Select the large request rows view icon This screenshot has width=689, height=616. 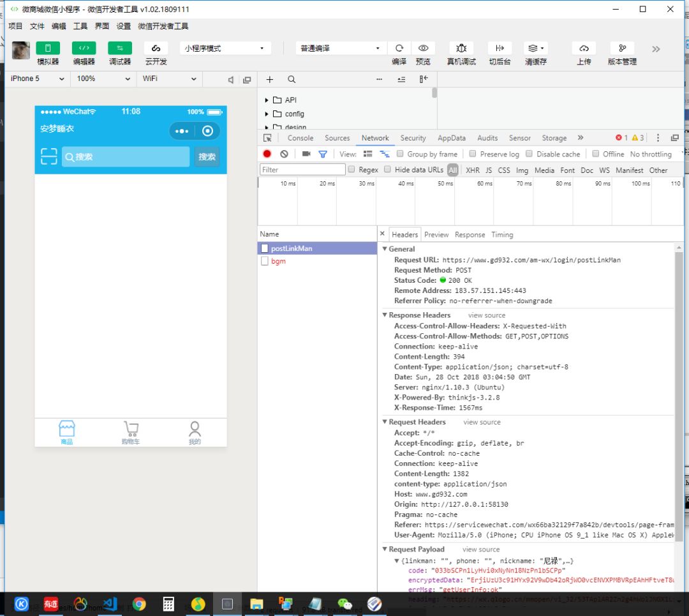[x=368, y=154]
